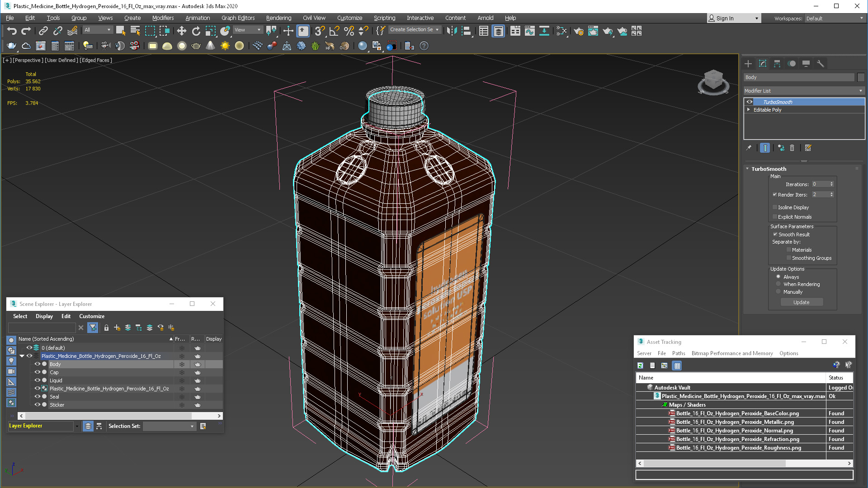The image size is (868, 488).
Task: Open the Selection Set dropdown in Scene Explorer
Action: (x=170, y=426)
